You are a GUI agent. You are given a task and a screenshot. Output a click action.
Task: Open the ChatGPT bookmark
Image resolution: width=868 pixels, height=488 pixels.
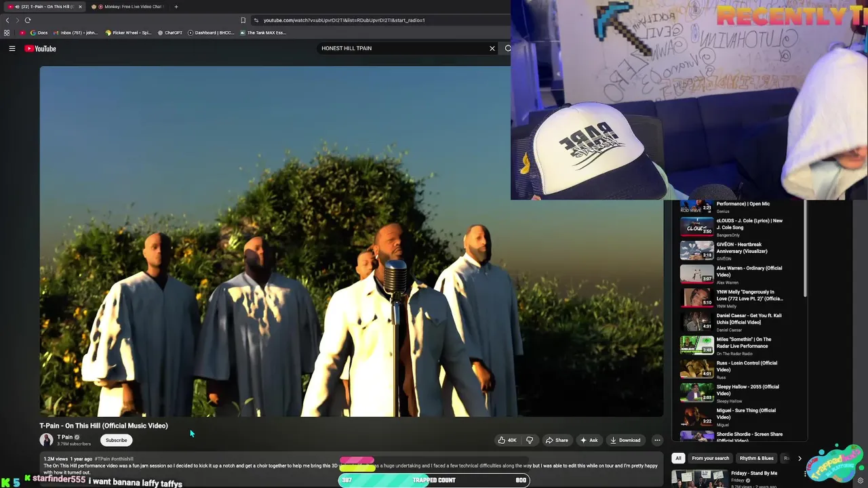click(170, 33)
